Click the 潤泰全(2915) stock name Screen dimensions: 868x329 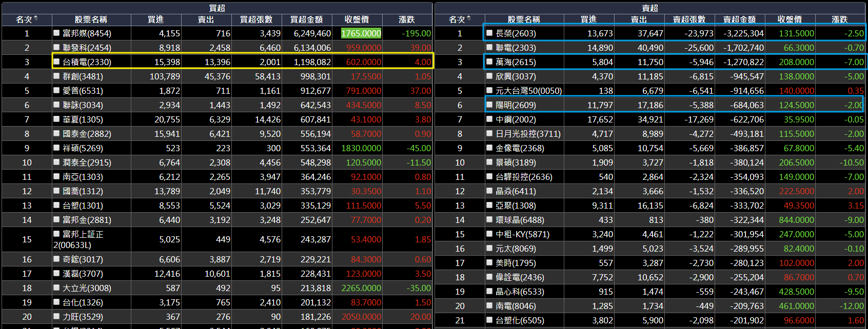tap(87, 162)
